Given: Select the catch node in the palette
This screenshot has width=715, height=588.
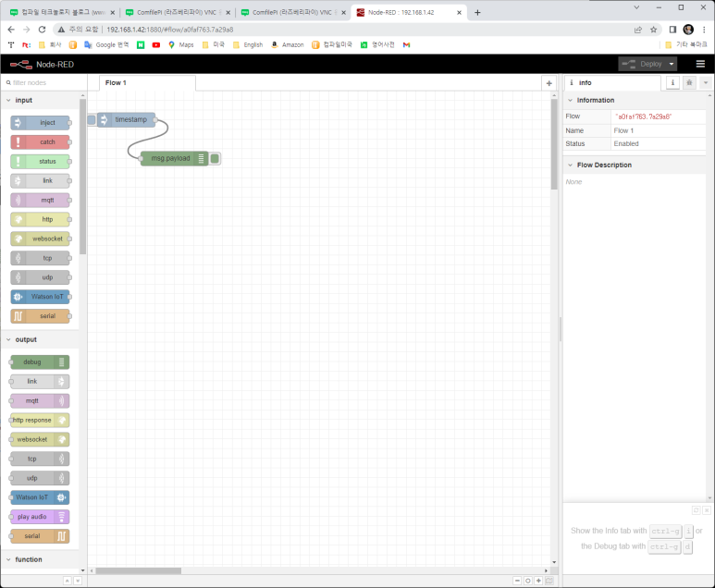Looking at the screenshot, I should click(40, 142).
